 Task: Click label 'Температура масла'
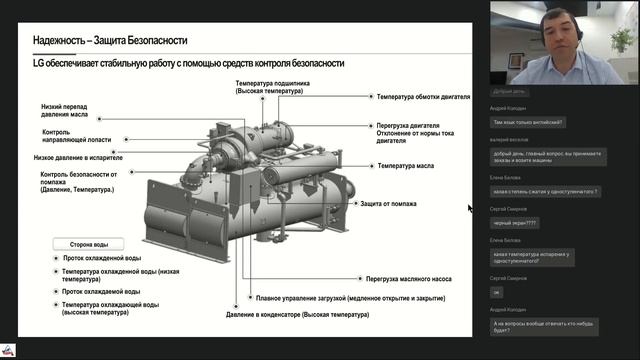point(405,166)
